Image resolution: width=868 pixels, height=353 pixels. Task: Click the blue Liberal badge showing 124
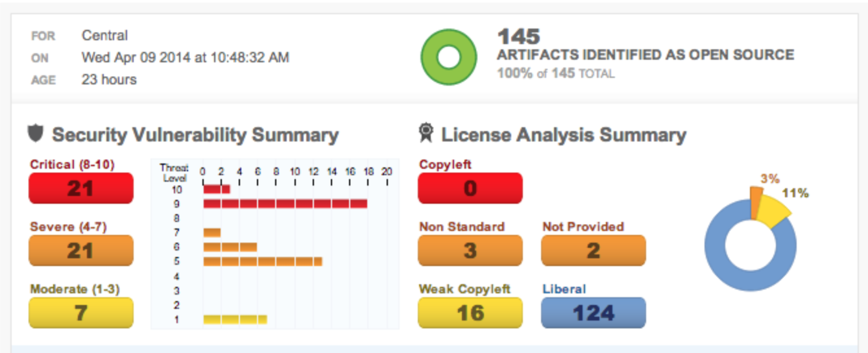[593, 313]
